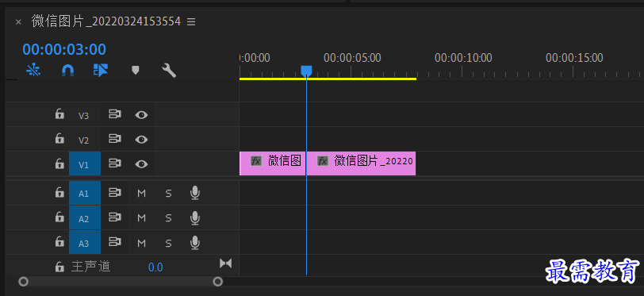Toggle A1 track targeting

84,194
